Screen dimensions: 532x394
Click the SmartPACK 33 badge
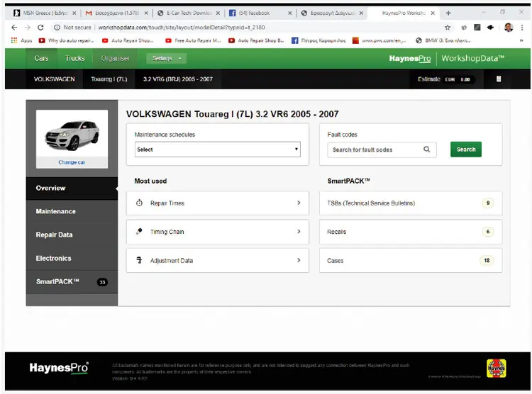[102, 282]
